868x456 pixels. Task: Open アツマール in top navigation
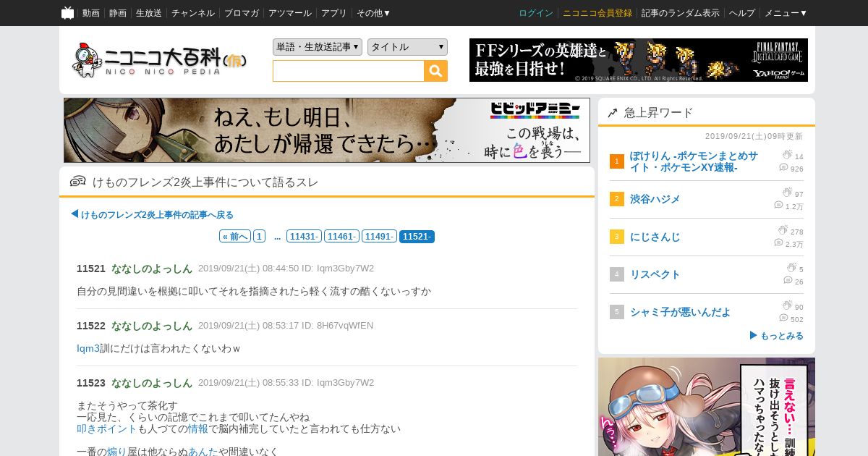tap(290, 13)
